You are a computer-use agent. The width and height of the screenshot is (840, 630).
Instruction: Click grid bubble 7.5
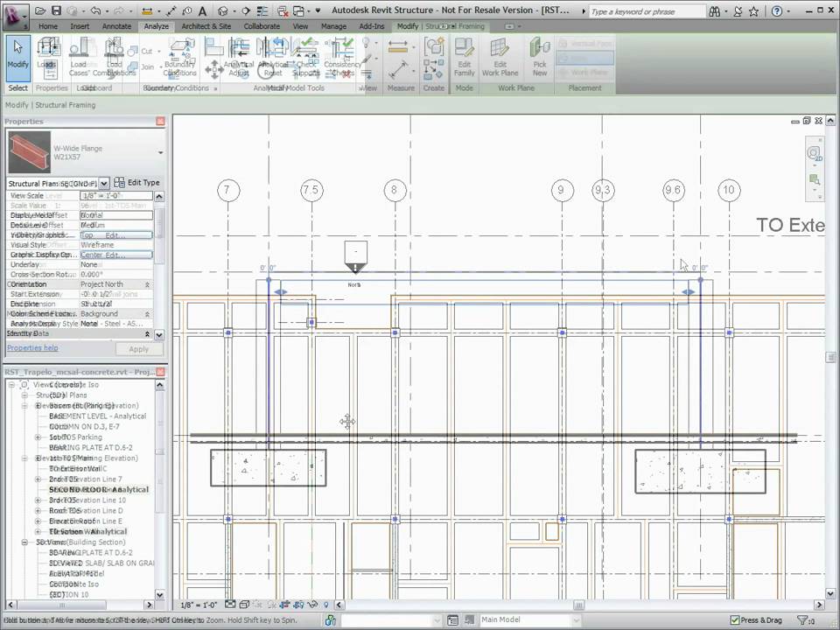click(x=311, y=190)
